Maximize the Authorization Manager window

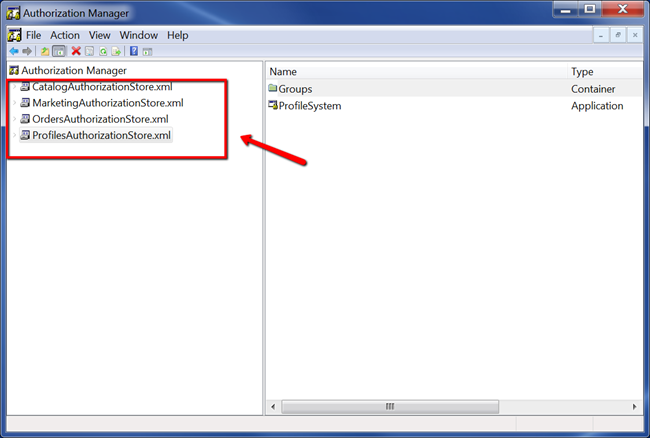(x=590, y=10)
